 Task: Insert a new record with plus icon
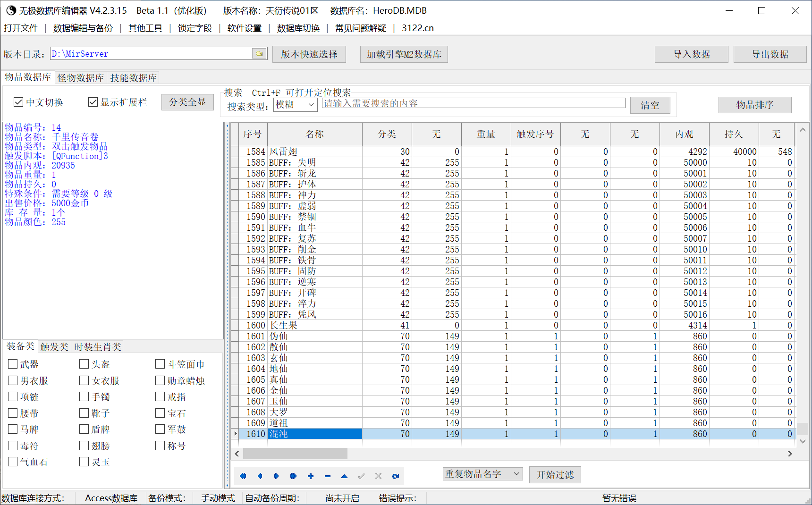click(310, 476)
